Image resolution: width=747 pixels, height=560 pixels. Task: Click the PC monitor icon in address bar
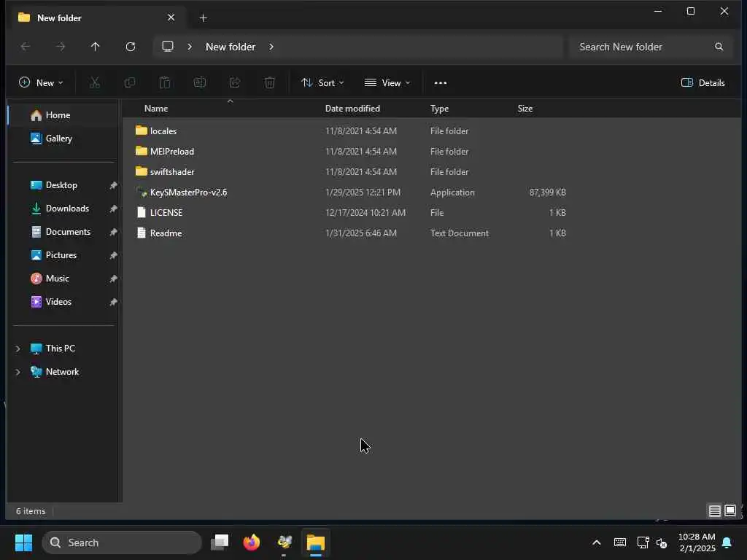click(168, 46)
